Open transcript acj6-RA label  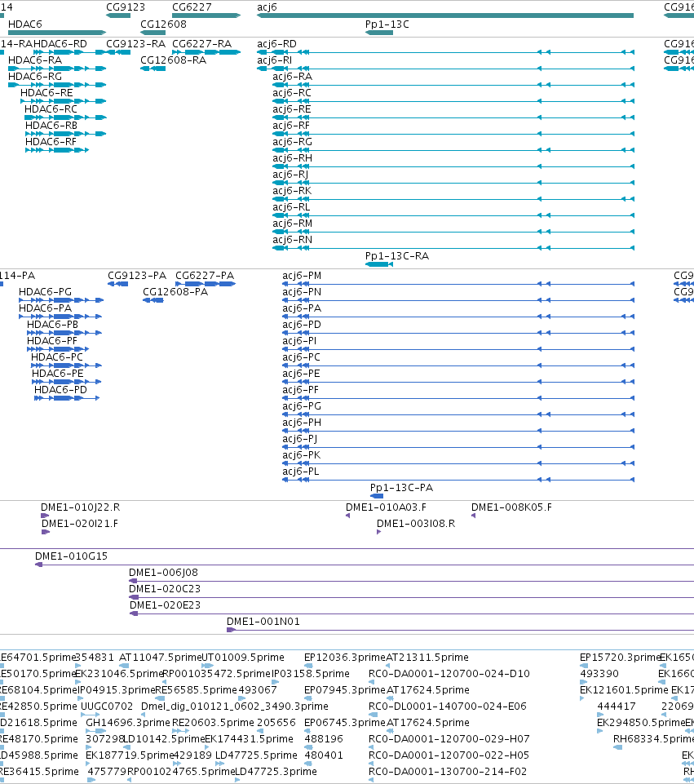click(292, 77)
